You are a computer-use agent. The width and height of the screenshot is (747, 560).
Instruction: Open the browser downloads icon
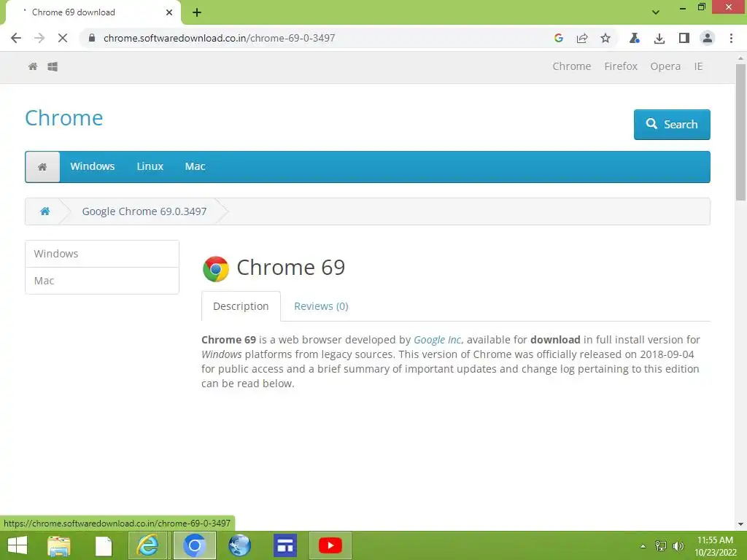point(659,38)
